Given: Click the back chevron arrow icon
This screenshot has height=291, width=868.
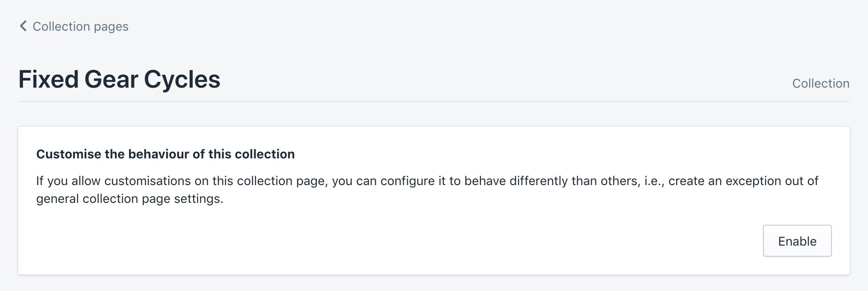Looking at the screenshot, I should pyautogui.click(x=23, y=26).
